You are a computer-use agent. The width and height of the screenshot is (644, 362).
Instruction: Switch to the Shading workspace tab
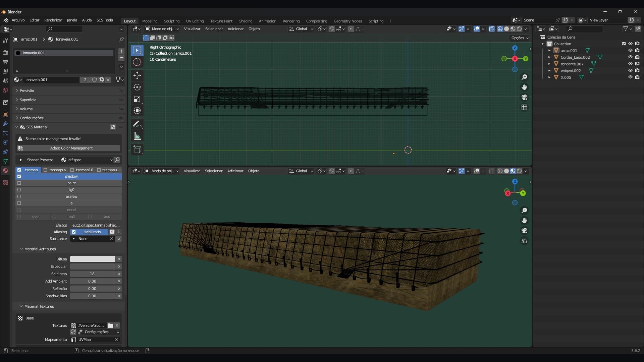click(246, 21)
